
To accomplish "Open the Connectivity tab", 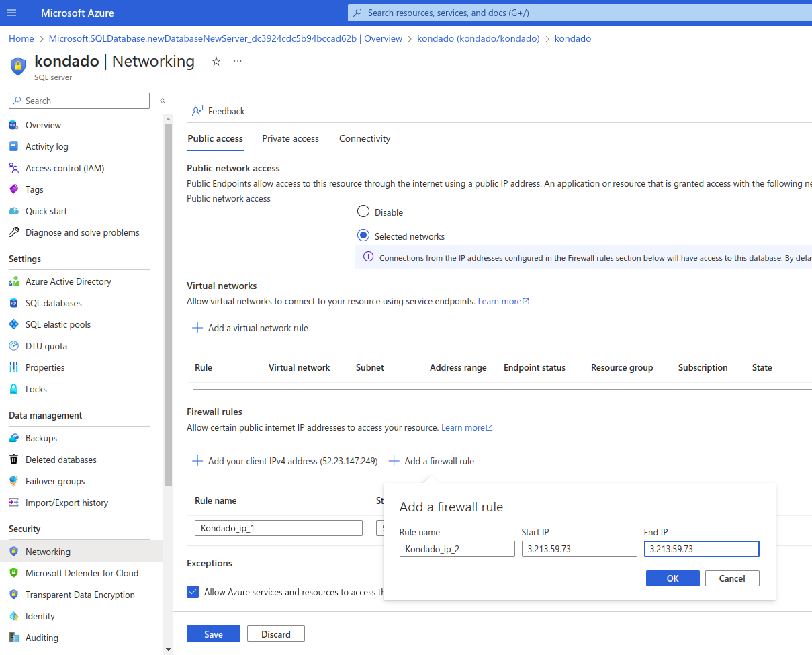I will [x=364, y=138].
